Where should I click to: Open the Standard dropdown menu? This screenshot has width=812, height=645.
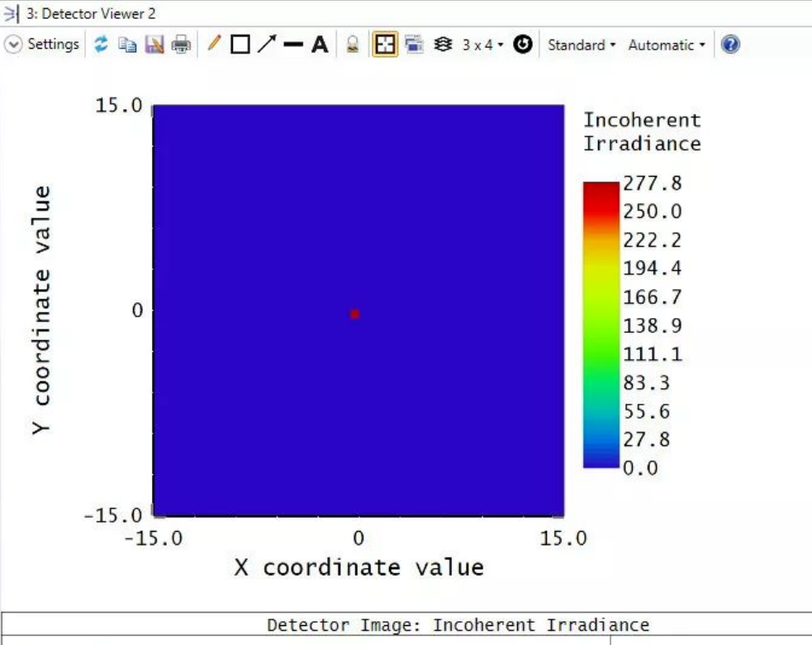click(x=582, y=45)
